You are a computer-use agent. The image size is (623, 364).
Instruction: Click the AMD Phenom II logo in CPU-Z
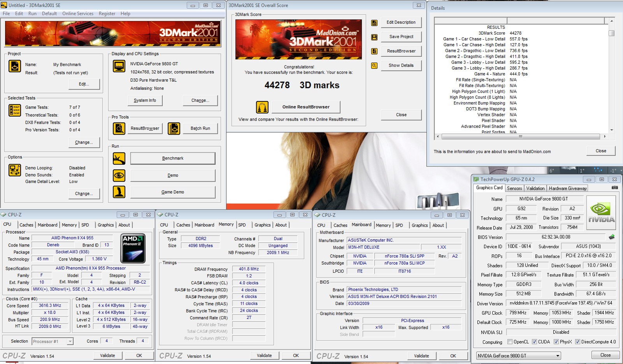pos(133,248)
